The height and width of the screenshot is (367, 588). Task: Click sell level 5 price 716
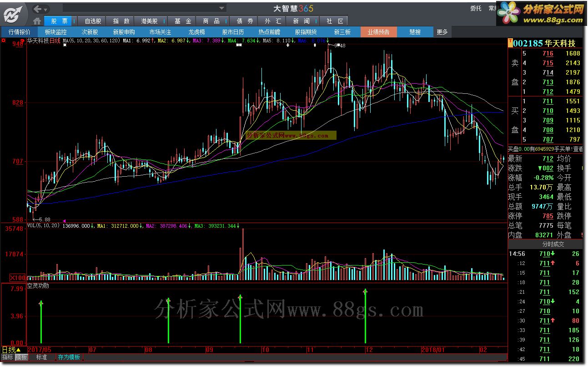(548, 54)
